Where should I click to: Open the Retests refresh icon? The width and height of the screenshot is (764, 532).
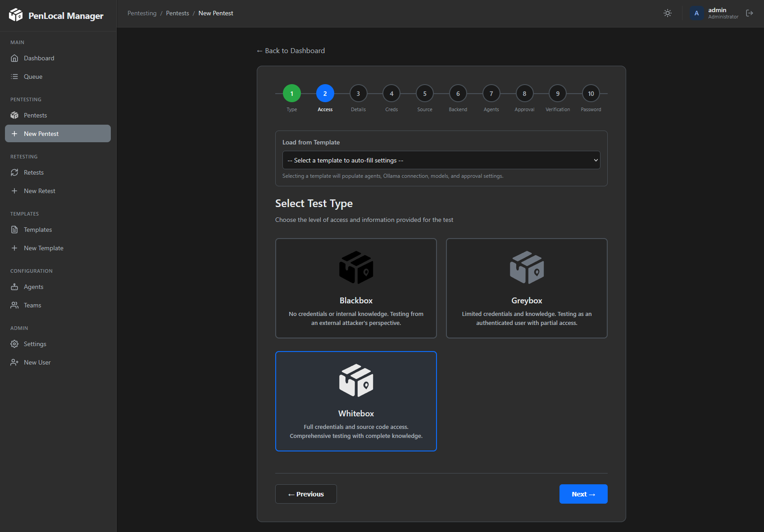tap(15, 172)
